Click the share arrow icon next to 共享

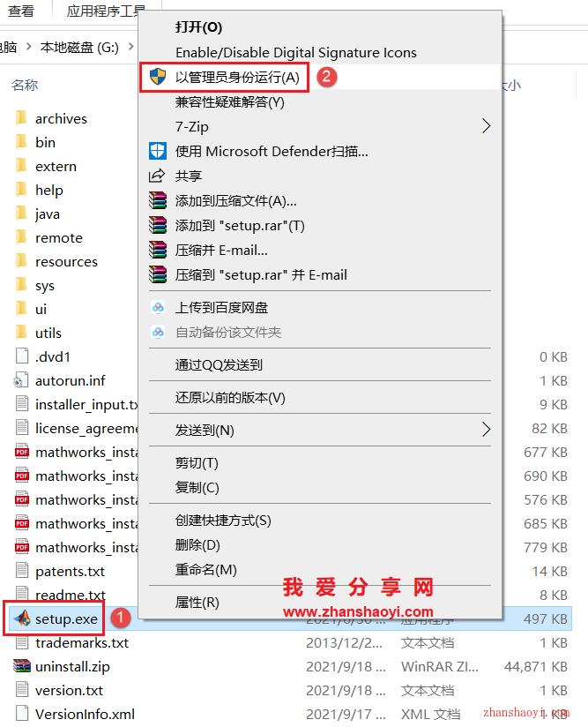(x=157, y=176)
